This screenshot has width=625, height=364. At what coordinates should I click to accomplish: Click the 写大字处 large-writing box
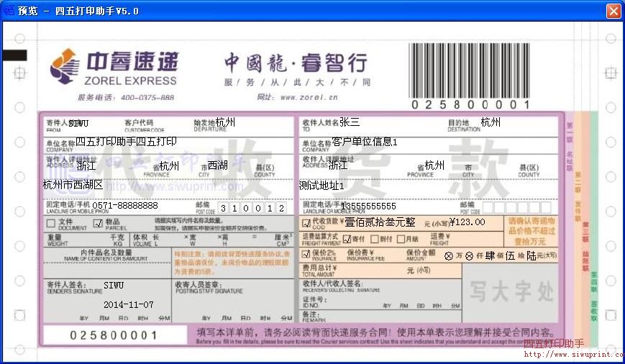pyautogui.click(x=511, y=292)
